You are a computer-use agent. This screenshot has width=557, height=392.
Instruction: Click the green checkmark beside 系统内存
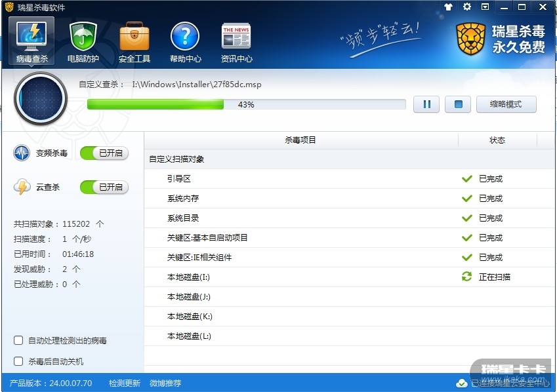pyautogui.click(x=466, y=198)
